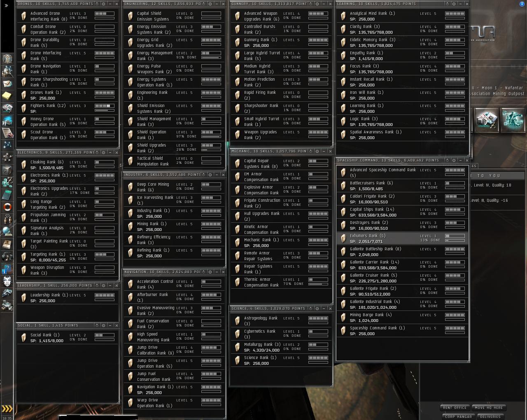
Task: Toggle the pin on the Engineering window
Action: pyautogui.click(x=210, y=4)
